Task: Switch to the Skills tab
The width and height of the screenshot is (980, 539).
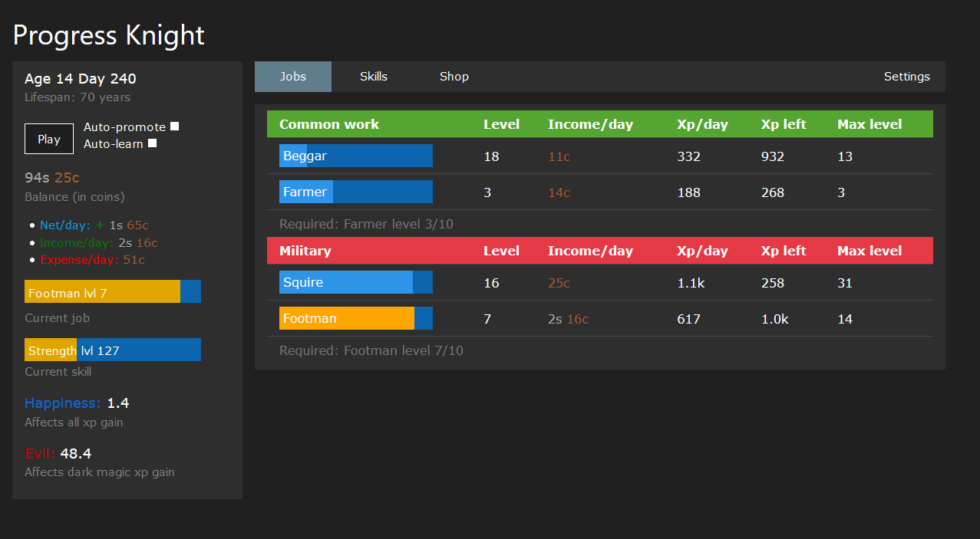Action: [374, 77]
